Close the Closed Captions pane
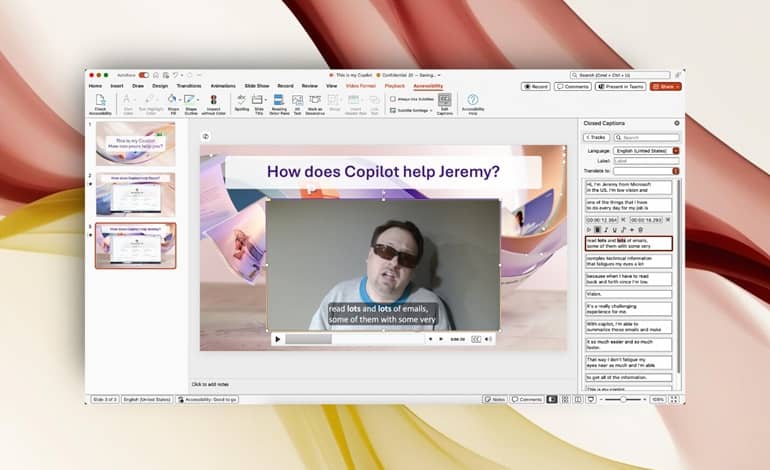The height and width of the screenshot is (470, 770). coord(677,123)
